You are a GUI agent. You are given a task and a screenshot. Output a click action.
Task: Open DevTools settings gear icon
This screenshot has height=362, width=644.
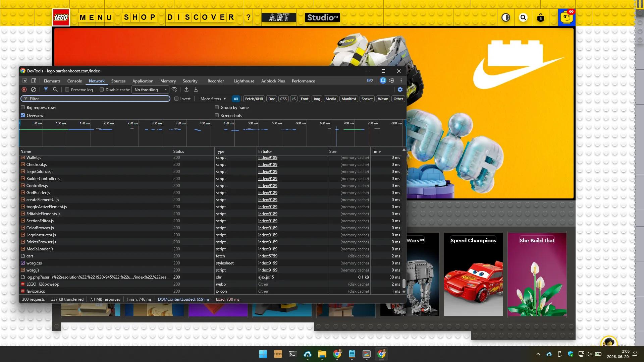click(392, 81)
